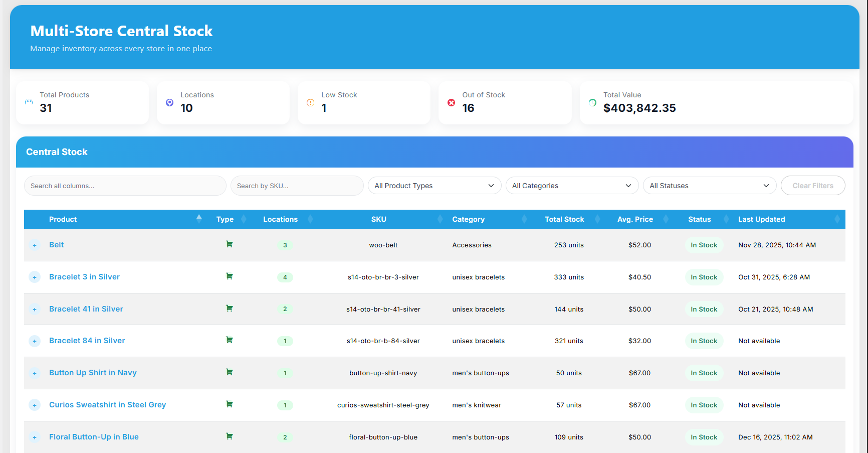Click the Total Value chart icon

click(592, 102)
